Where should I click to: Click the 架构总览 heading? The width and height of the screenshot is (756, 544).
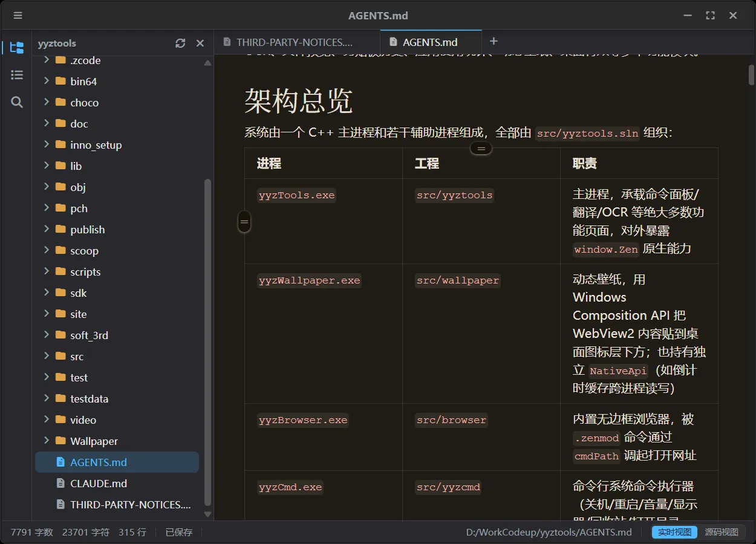click(x=299, y=101)
